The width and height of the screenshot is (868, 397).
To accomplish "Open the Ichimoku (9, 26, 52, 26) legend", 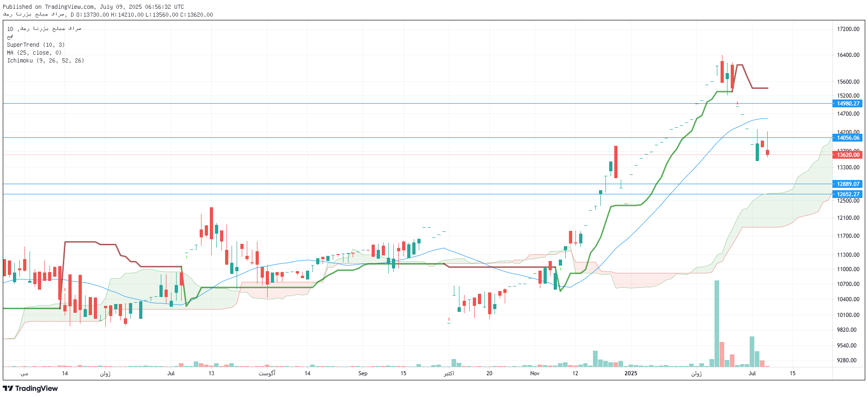I will coord(45,61).
